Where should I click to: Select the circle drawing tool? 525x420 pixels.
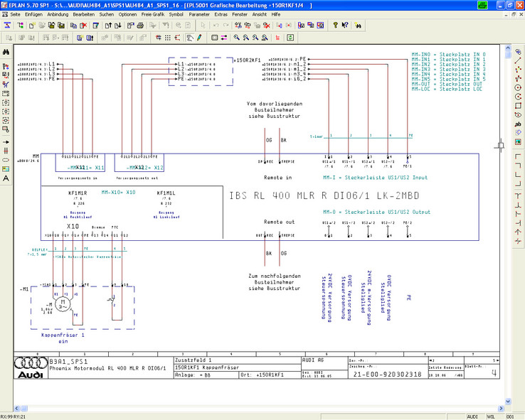click(519, 87)
